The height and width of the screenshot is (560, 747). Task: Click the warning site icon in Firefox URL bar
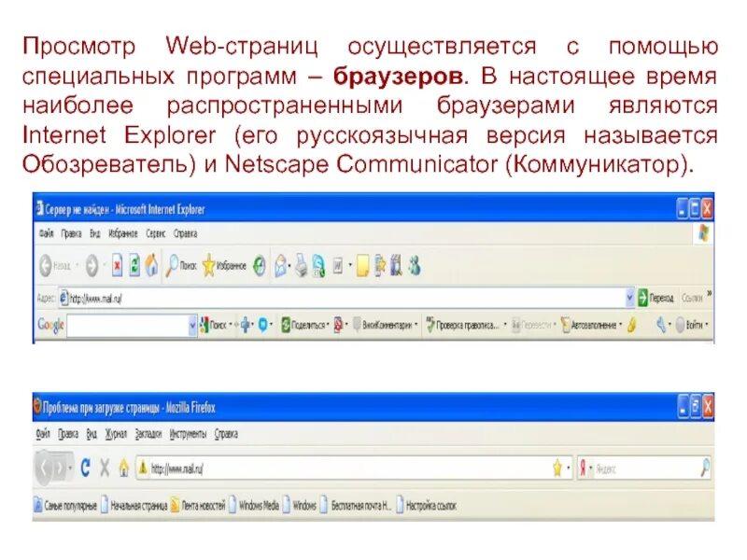142,469
